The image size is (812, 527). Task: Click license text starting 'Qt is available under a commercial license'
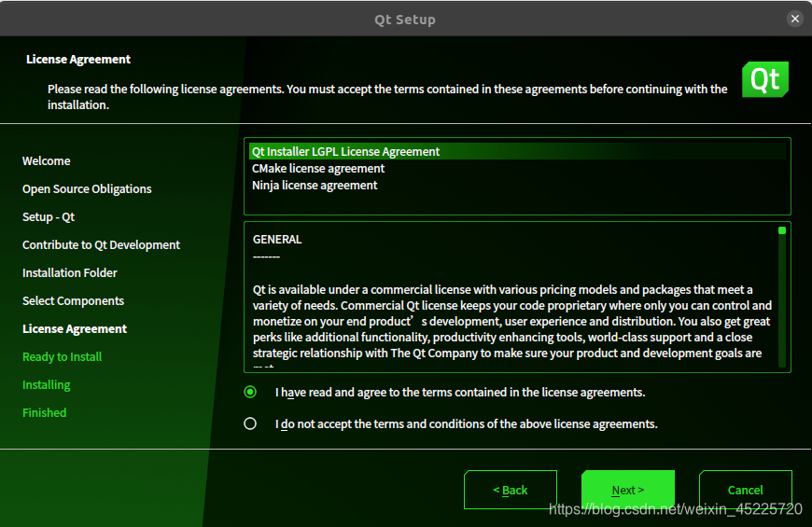pyautogui.click(x=512, y=324)
